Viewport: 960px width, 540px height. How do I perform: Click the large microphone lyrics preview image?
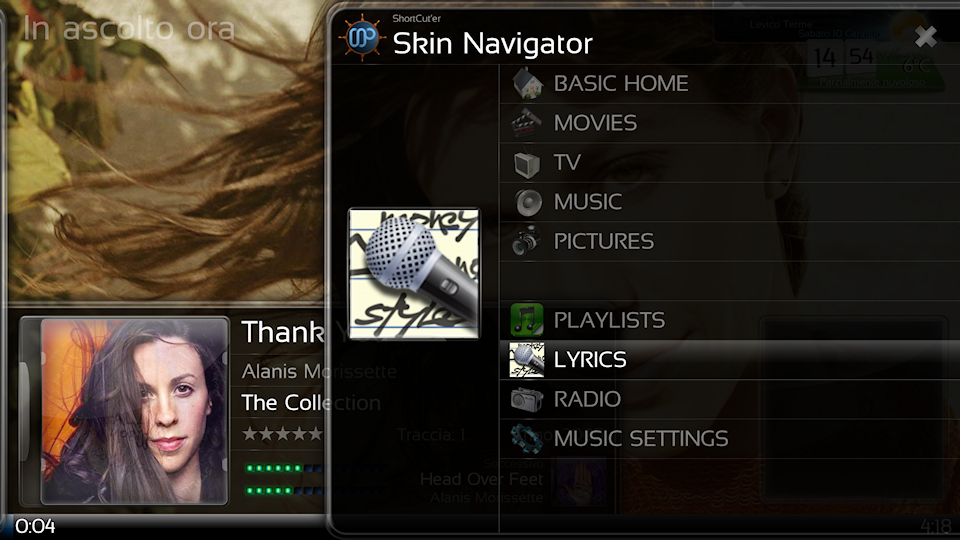tap(414, 273)
